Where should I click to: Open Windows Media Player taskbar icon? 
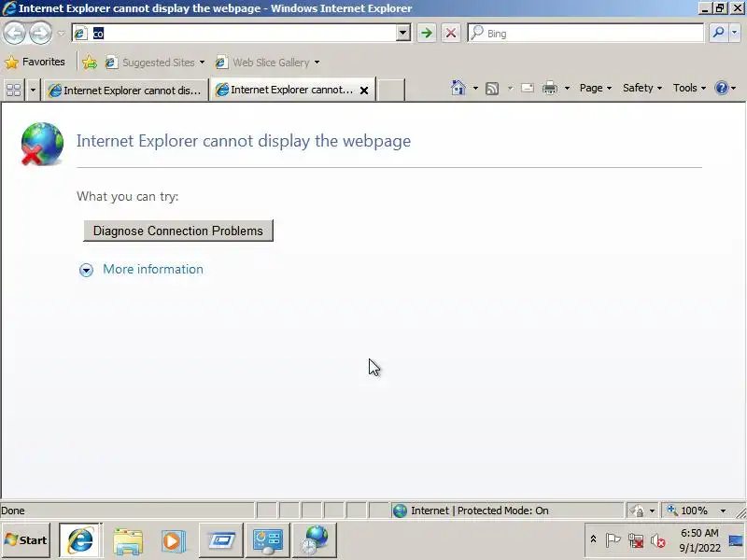coord(173,540)
